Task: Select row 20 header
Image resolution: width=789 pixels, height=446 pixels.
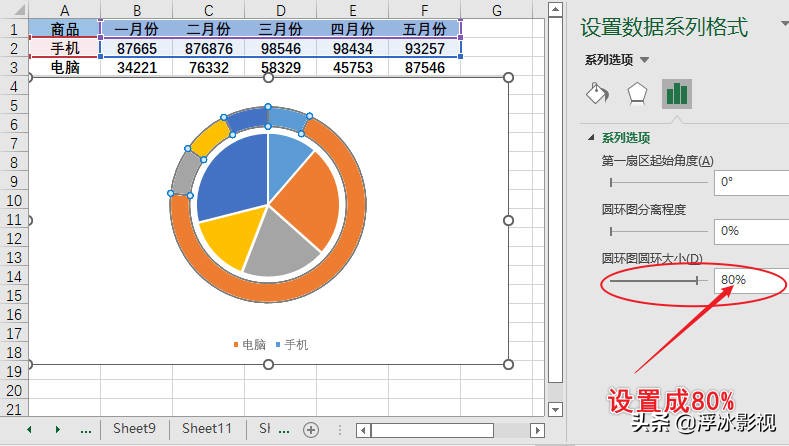Action: (x=14, y=390)
